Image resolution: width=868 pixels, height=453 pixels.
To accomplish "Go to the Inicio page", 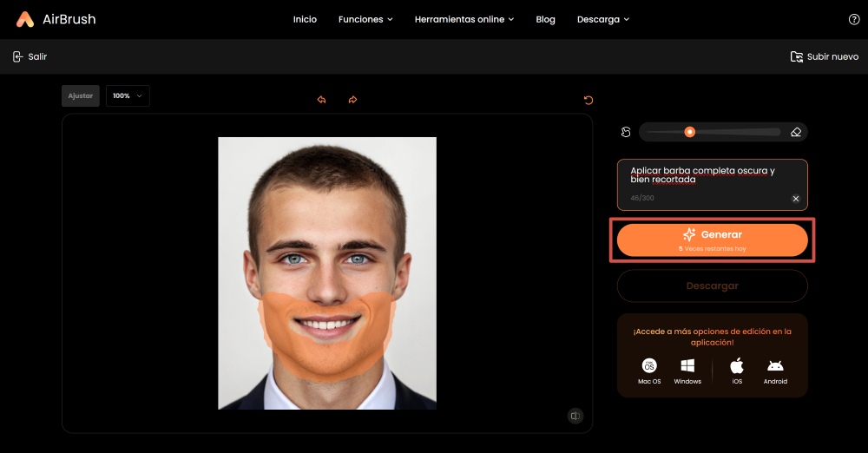I will click(305, 19).
